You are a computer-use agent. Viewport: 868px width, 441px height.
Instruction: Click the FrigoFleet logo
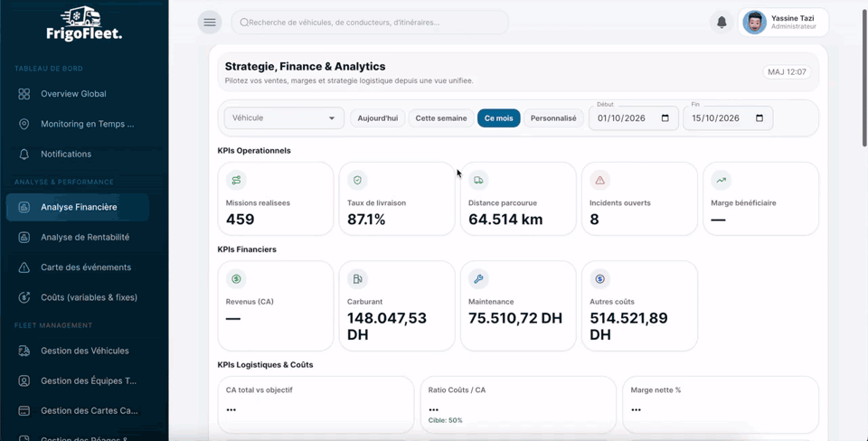tap(84, 23)
